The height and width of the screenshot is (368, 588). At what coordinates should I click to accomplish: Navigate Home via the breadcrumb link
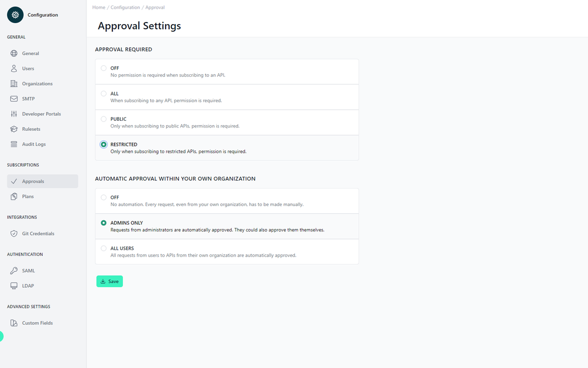[98, 7]
